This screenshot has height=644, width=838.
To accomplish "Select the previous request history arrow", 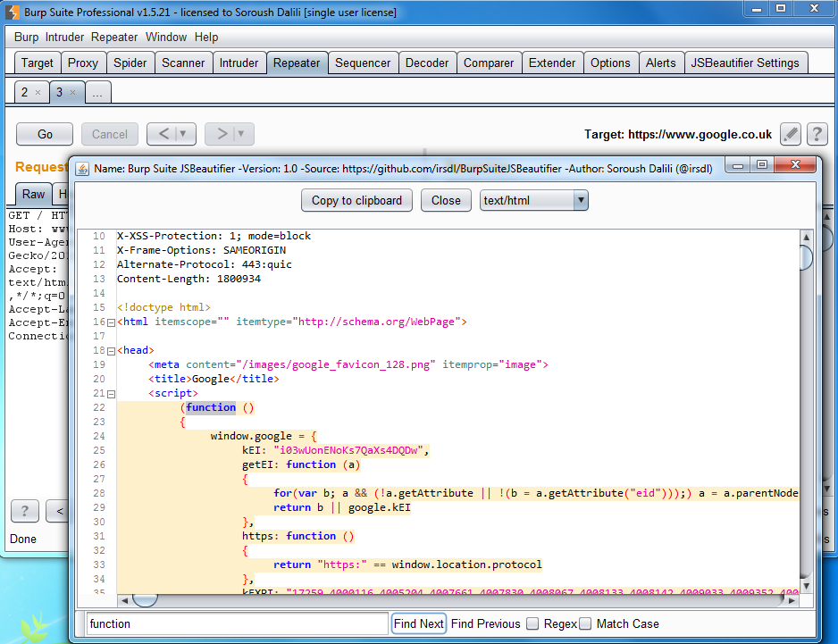I will click(x=165, y=134).
